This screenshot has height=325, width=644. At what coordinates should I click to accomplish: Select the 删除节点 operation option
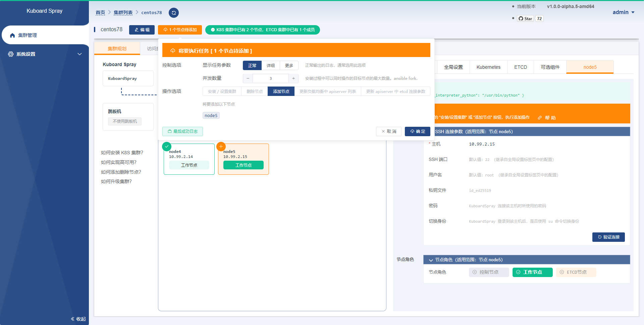(x=255, y=91)
